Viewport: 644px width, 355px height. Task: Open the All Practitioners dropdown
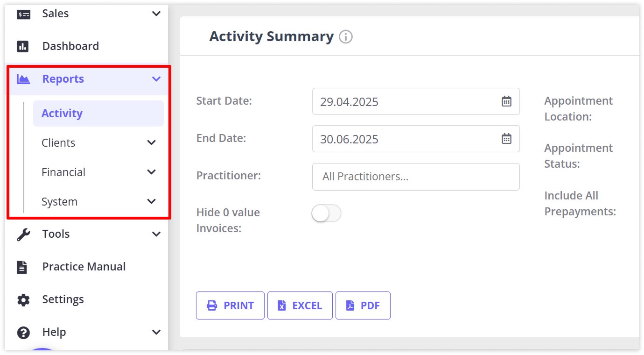[x=415, y=177]
